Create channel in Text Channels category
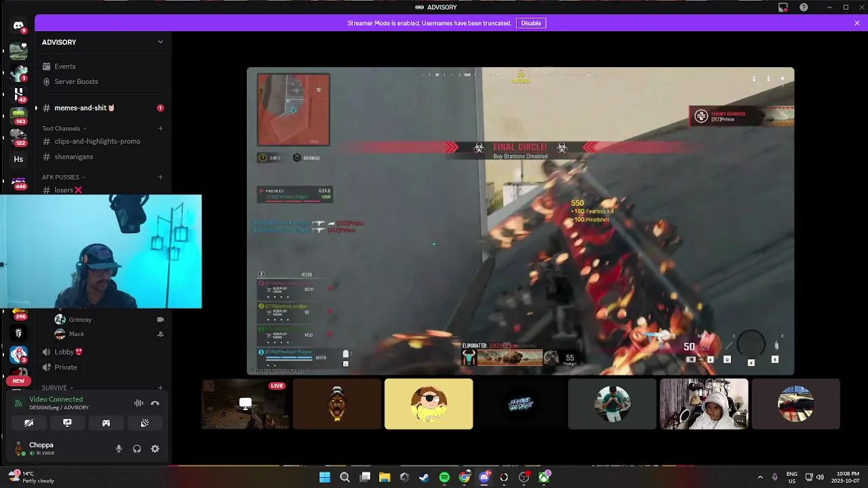 (x=161, y=129)
